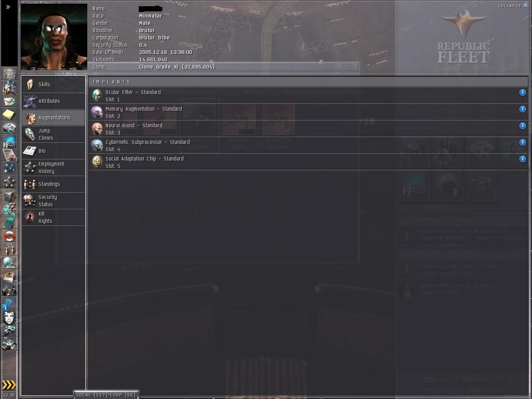Select the Memory Augmentation - Standard row
This screenshot has height=399, width=532.
[x=308, y=112]
